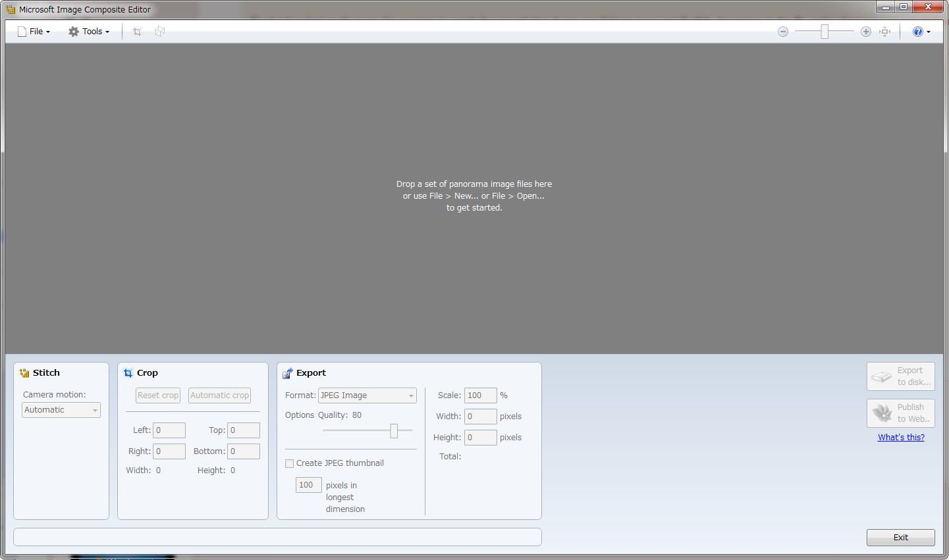The height and width of the screenshot is (560, 949).
Task: Click the Reset crop button
Action: [158, 395]
